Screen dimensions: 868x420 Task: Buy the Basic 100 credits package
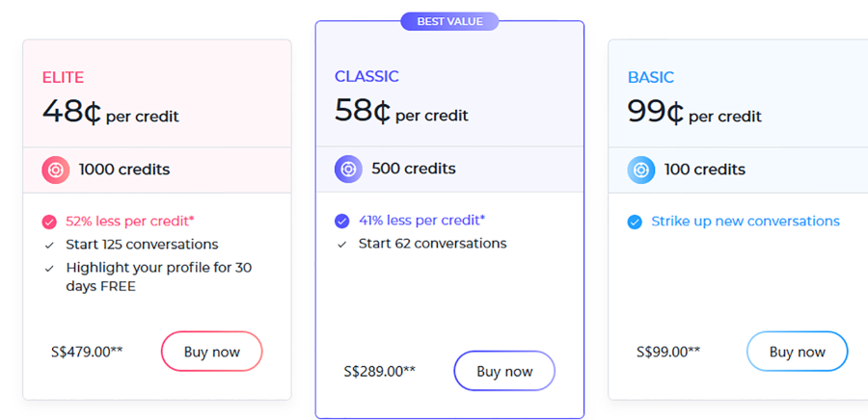(x=798, y=352)
